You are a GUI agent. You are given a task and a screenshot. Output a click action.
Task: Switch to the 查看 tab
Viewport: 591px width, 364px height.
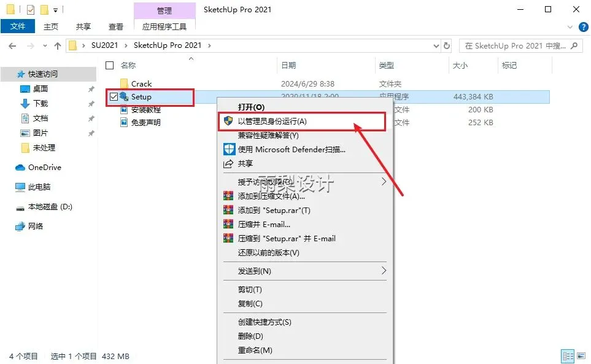(x=116, y=26)
